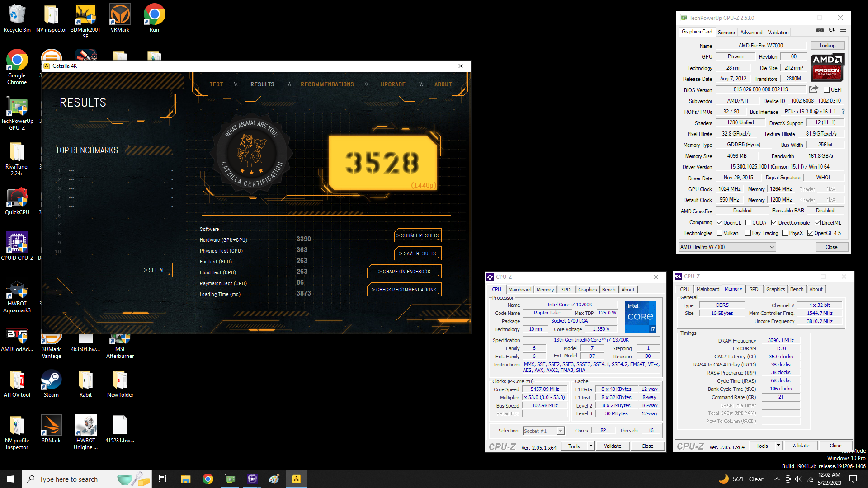Launch 3DMark desktop shortcut
The width and height of the screenshot is (868, 488).
pos(51,429)
